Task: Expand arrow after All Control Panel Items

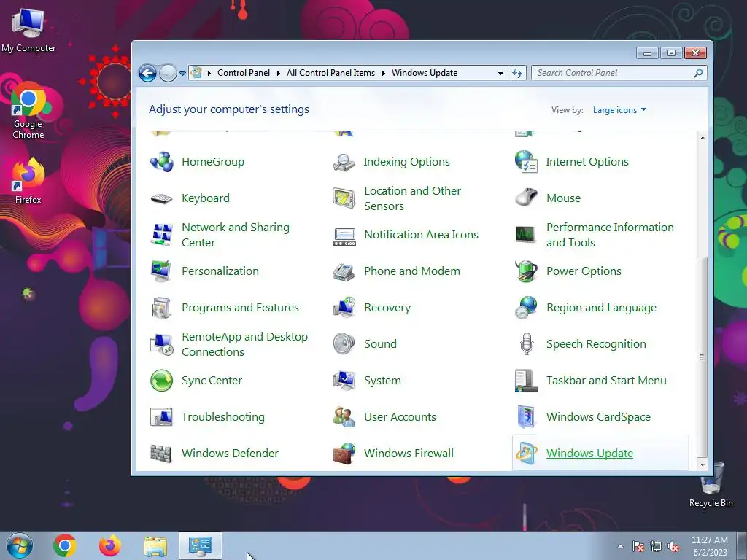Action: [x=383, y=74]
